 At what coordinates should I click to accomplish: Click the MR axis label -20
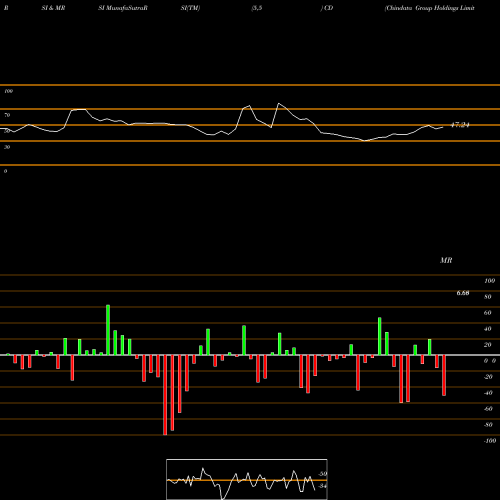(488, 377)
